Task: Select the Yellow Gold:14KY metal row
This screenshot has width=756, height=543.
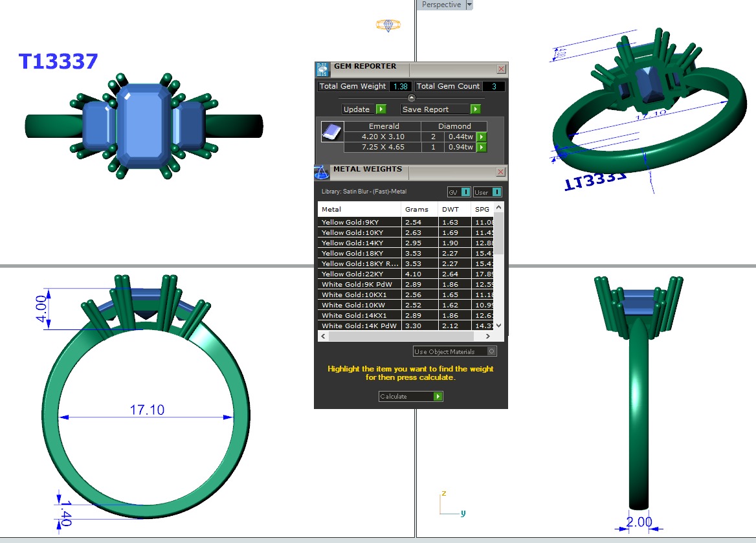Action: coord(359,243)
